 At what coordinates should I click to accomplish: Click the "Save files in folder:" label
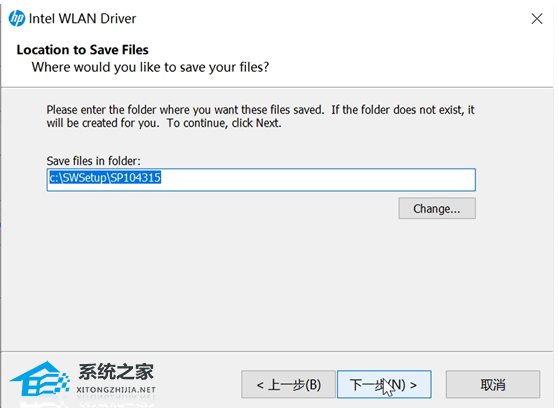(94, 161)
